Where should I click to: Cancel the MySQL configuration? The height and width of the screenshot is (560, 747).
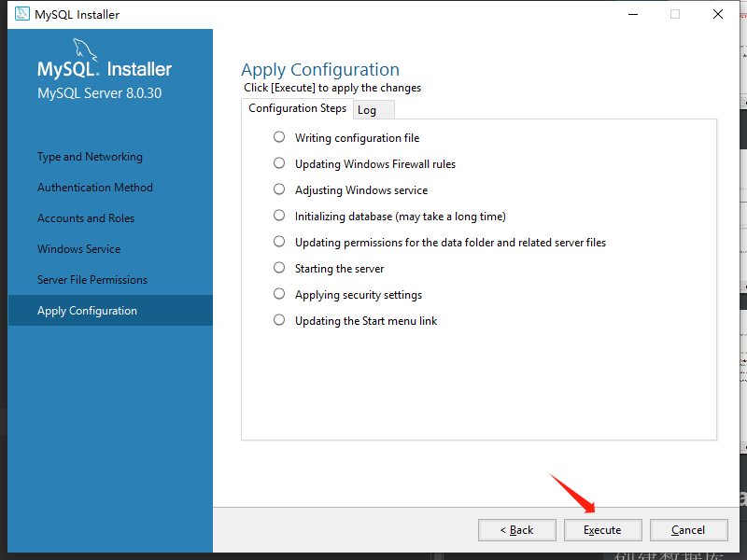pyautogui.click(x=688, y=530)
